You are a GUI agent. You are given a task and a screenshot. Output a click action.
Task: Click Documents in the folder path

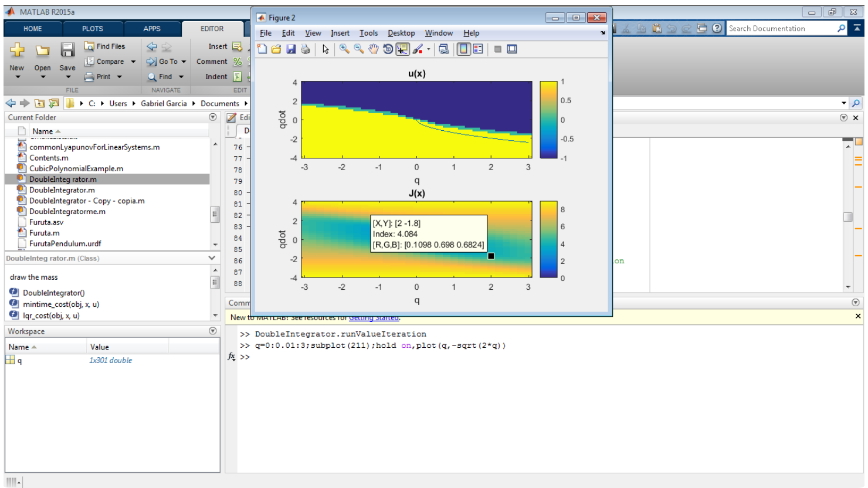point(220,104)
